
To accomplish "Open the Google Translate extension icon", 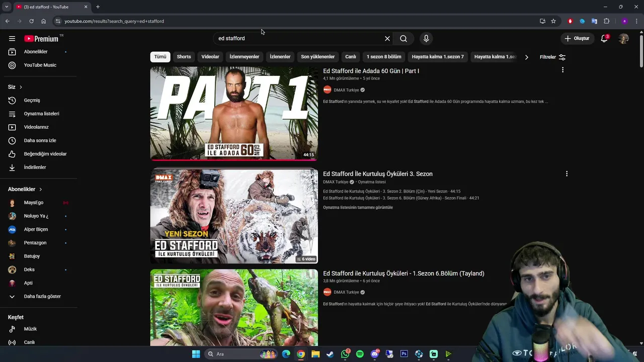I will pyautogui.click(x=594, y=21).
